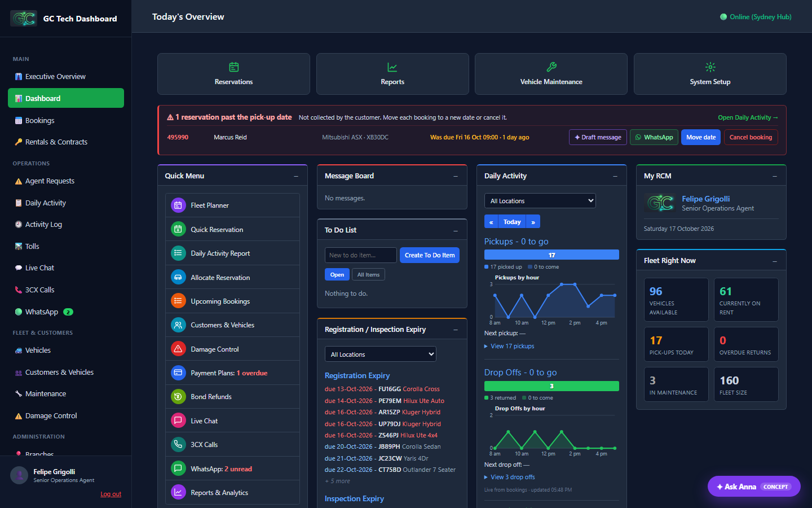
Task: Collapse the My RCM panel
Action: click(775, 176)
